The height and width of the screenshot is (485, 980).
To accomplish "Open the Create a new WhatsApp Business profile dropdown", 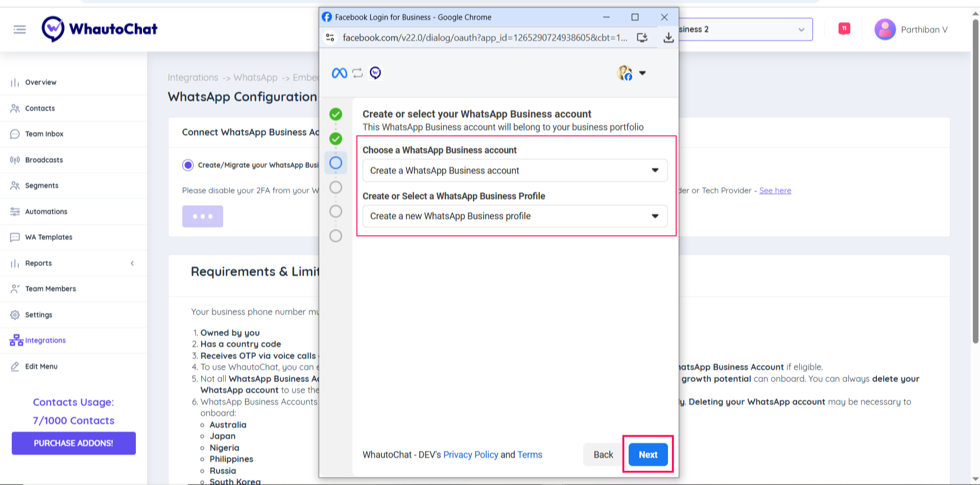I will 515,216.
